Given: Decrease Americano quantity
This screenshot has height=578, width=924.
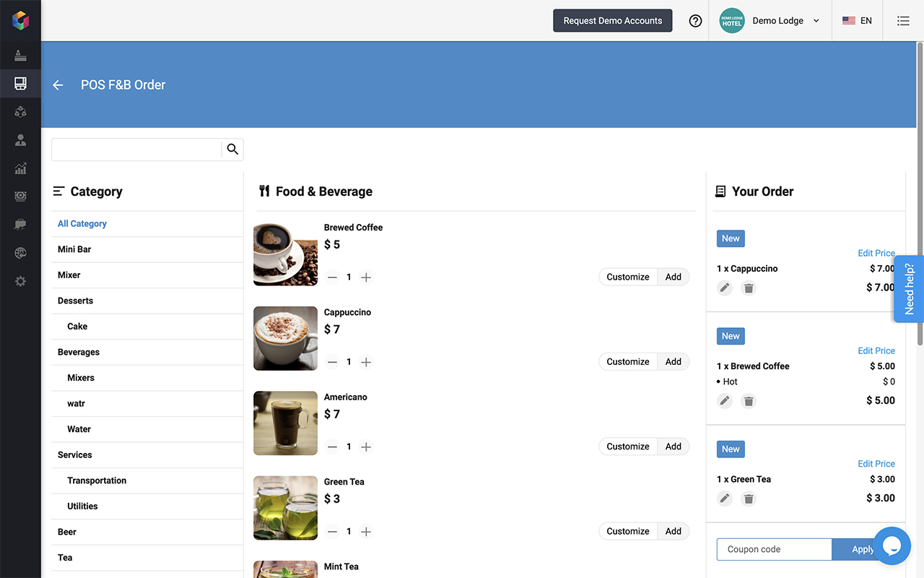Looking at the screenshot, I should tap(332, 447).
